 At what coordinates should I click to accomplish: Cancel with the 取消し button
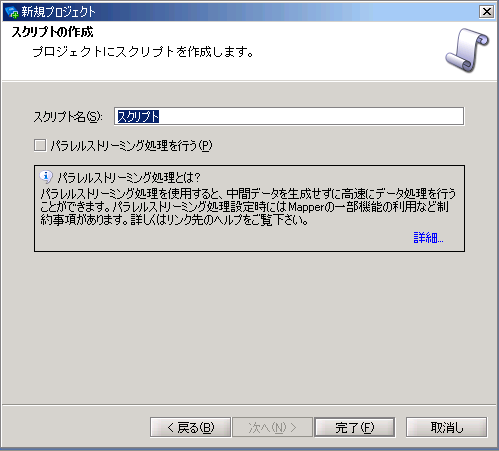446,427
